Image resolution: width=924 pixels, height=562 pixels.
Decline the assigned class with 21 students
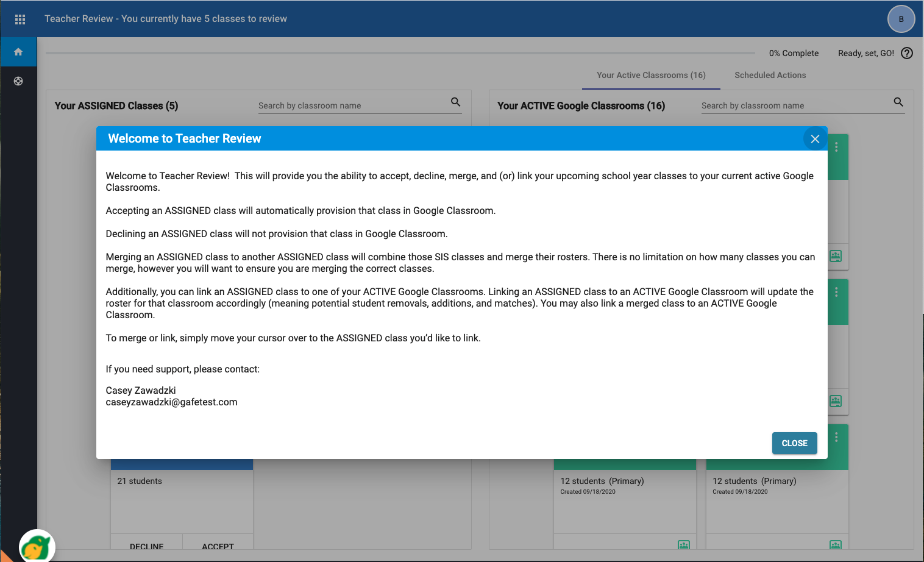point(146,546)
